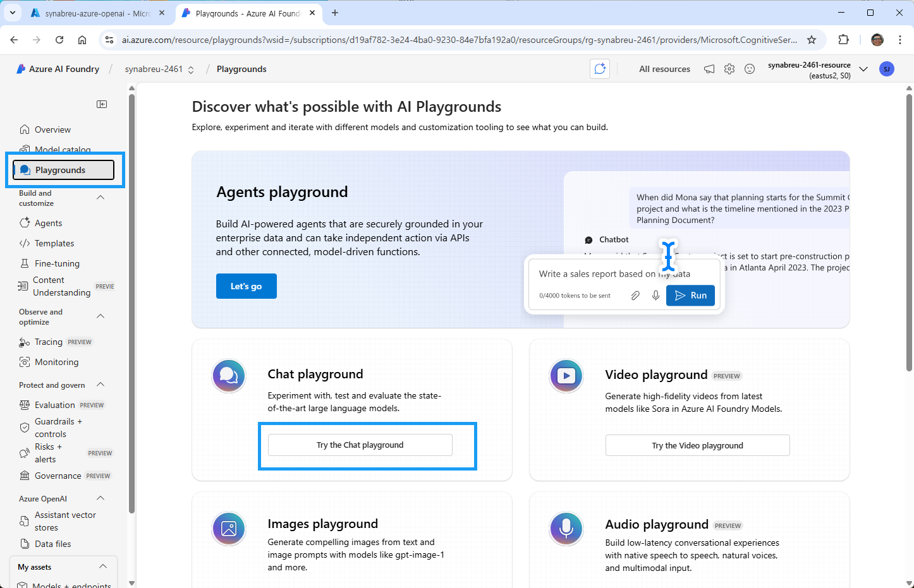Open the Chrome three-dot menu
914x588 pixels.
click(x=900, y=40)
